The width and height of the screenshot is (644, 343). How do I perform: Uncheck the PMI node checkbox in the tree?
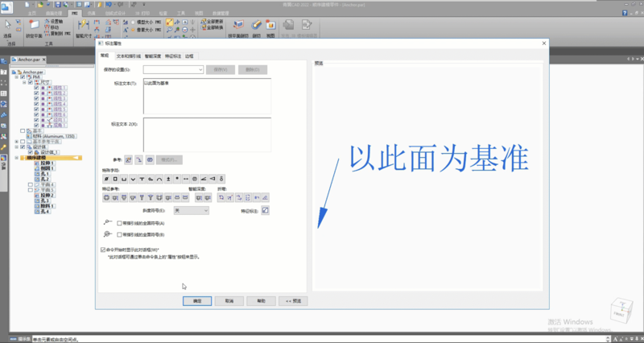[x=23, y=76]
